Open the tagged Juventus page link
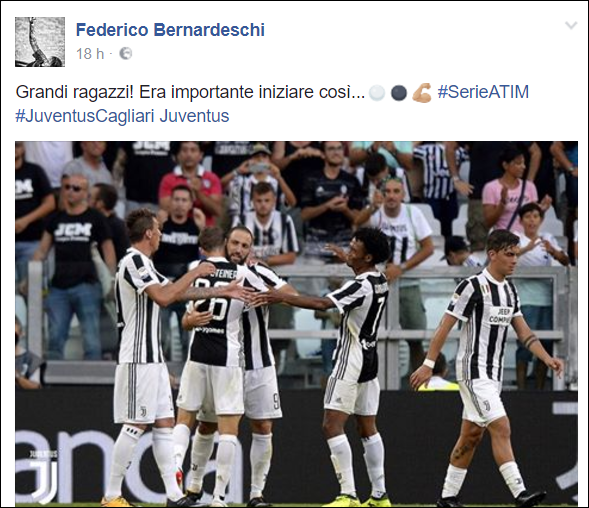 tap(194, 116)
